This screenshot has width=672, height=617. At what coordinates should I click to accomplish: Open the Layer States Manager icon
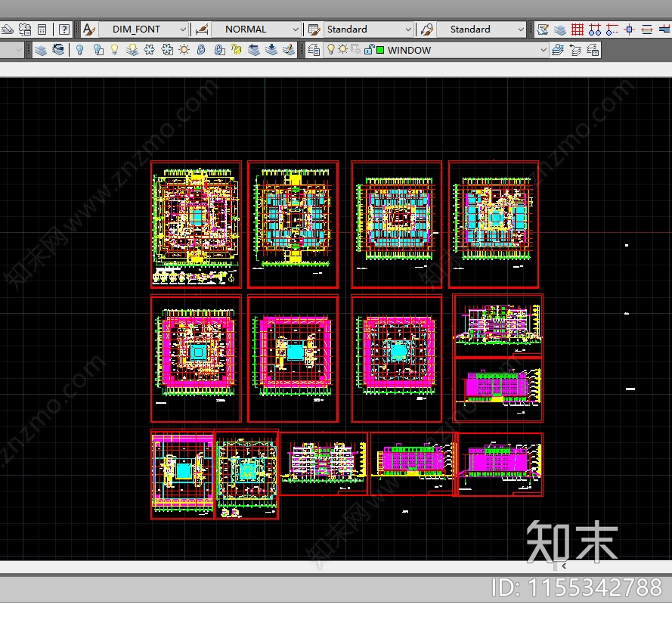pyautogui.click(x=593, y=50)
